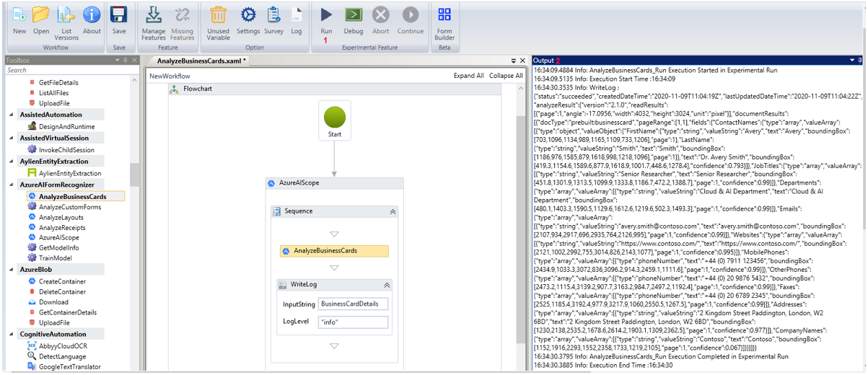Start Debug from the toolbar

pyautogui.click(x=353, y=16)
